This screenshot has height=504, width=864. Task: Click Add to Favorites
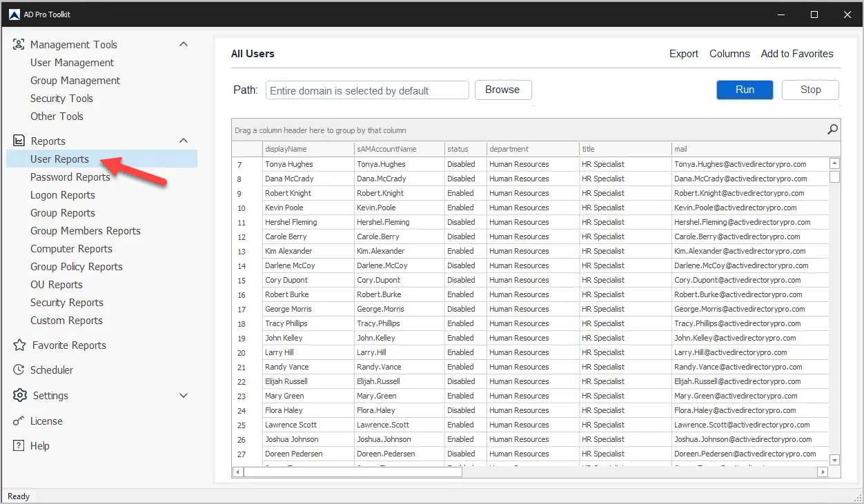click(797, 54)
